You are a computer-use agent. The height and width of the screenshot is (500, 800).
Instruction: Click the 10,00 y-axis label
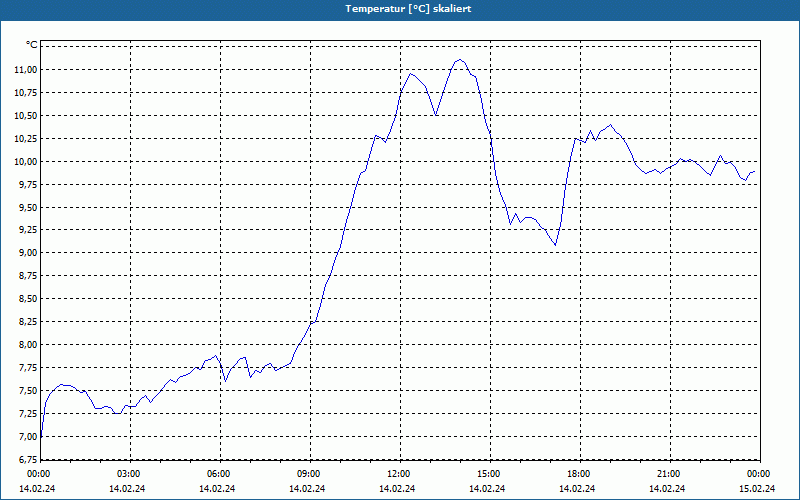26,161
